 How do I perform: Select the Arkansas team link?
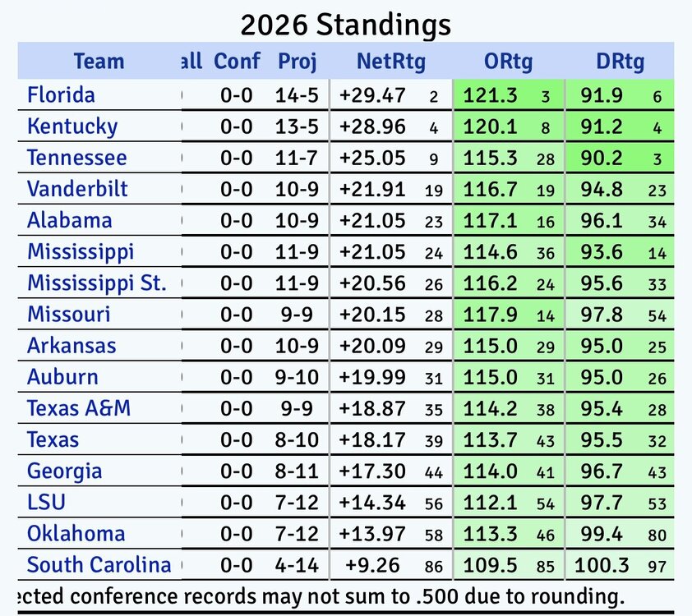click(x=72, y=346)
